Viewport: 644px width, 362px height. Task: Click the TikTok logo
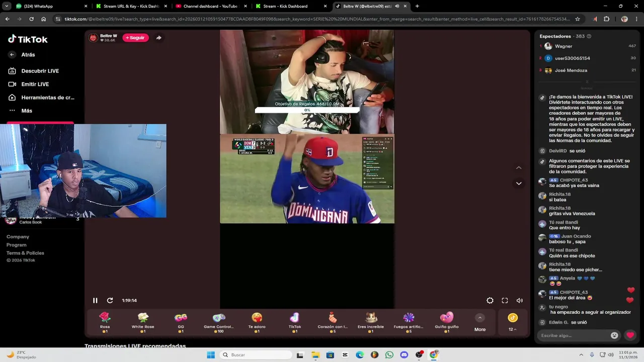pyautogui.click(x=28, y=39)
